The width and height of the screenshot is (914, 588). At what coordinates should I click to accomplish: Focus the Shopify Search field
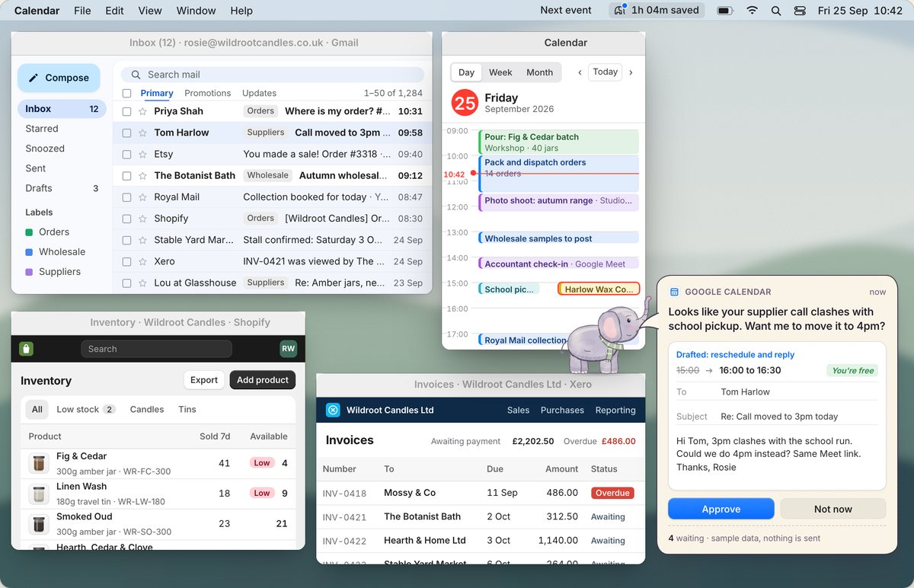point(156,349)
